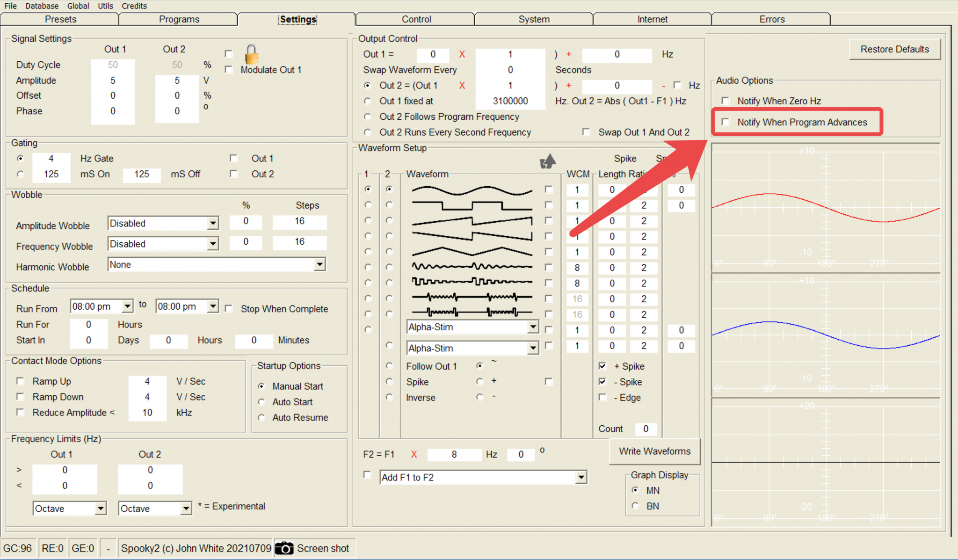
Task: Click the damped sinusoidal waveform image
Action: (x=472, y=267)
